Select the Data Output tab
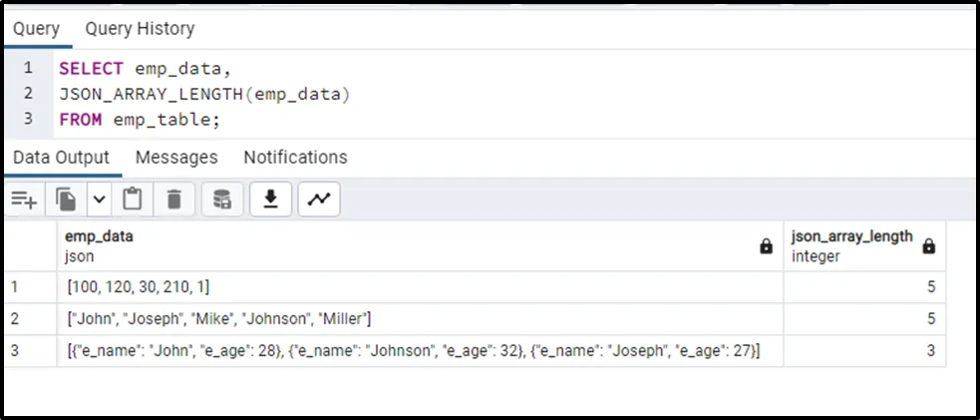Screen dimensions: 980x420 [61, 158]
